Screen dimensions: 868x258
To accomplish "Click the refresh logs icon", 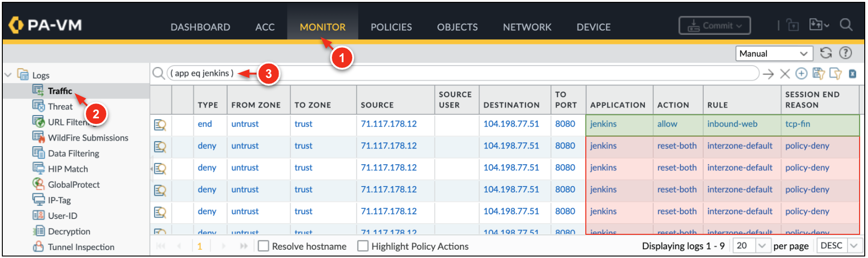I will [x=825, y=53].
